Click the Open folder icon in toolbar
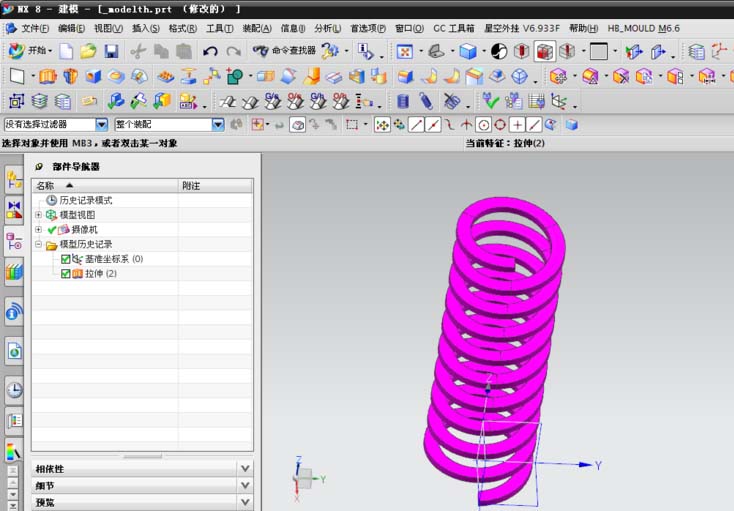734x511 pixels. [88, 51]
